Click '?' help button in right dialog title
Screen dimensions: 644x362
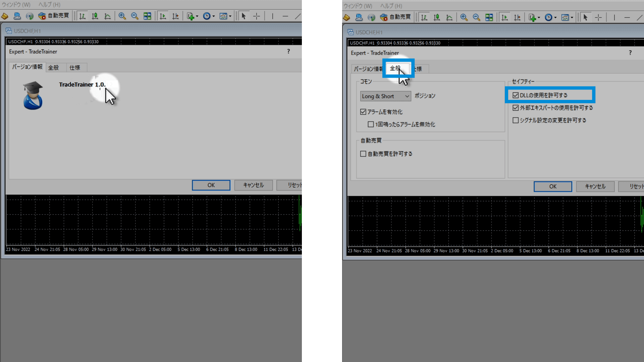click(x=630, y=53)
